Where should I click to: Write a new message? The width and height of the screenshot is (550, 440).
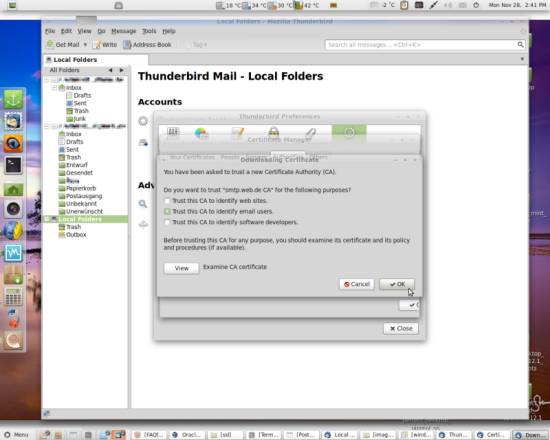[x=106, y=45]
